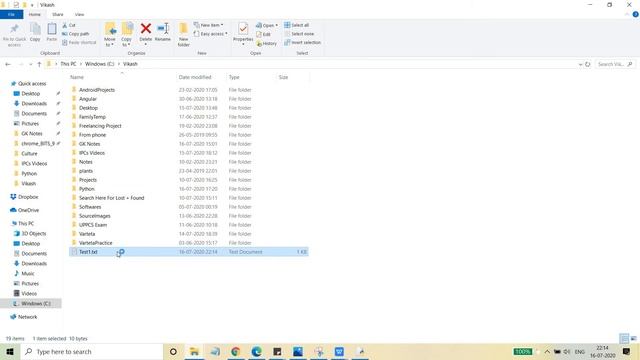Open 3D Objects under This PC

click(x=33, y=233)
